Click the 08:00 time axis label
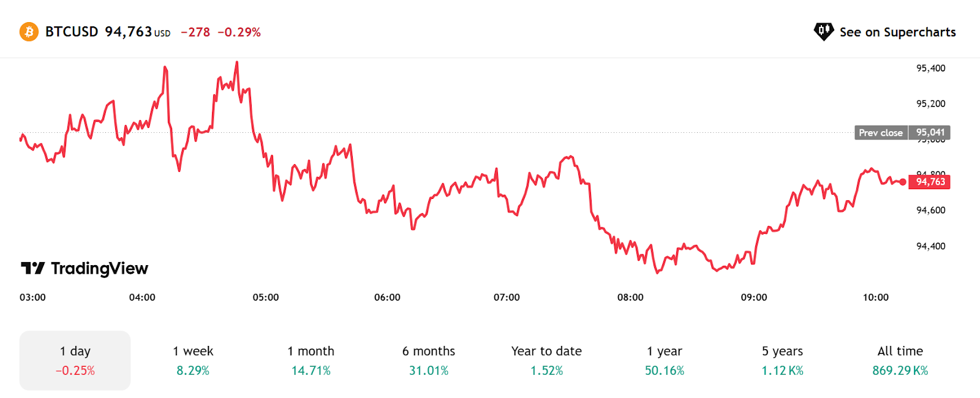Image resolution: width=980 pixels, height=398 pixels. click(630, 298)
